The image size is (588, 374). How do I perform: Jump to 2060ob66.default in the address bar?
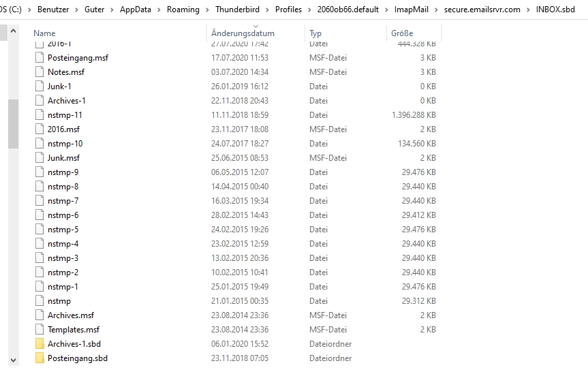coord(347,10)
